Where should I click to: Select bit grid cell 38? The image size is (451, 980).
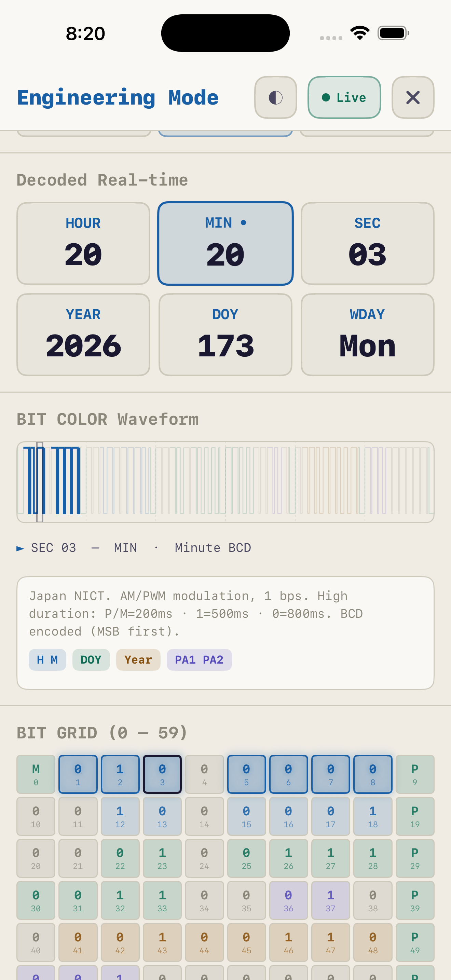pos(373,900)
